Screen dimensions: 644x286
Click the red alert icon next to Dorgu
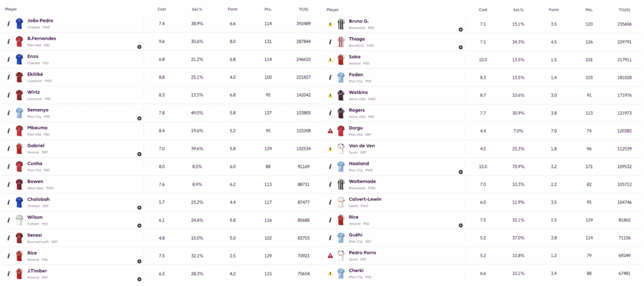pos(330,131)
